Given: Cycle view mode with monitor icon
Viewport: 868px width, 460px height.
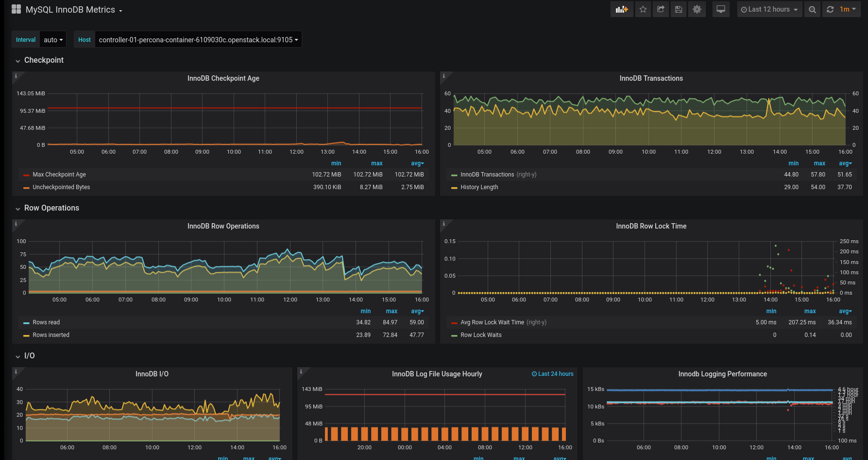Looking at the screenshot, I should pyautogui.click(x=721, y=9).
